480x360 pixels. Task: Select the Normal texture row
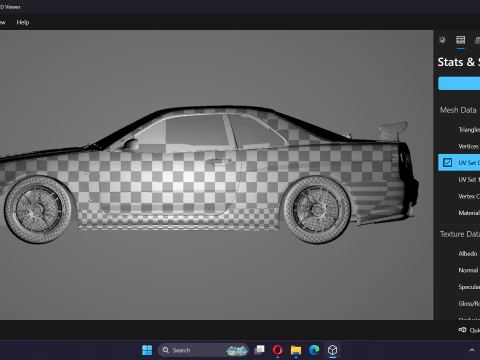(459, 270)
